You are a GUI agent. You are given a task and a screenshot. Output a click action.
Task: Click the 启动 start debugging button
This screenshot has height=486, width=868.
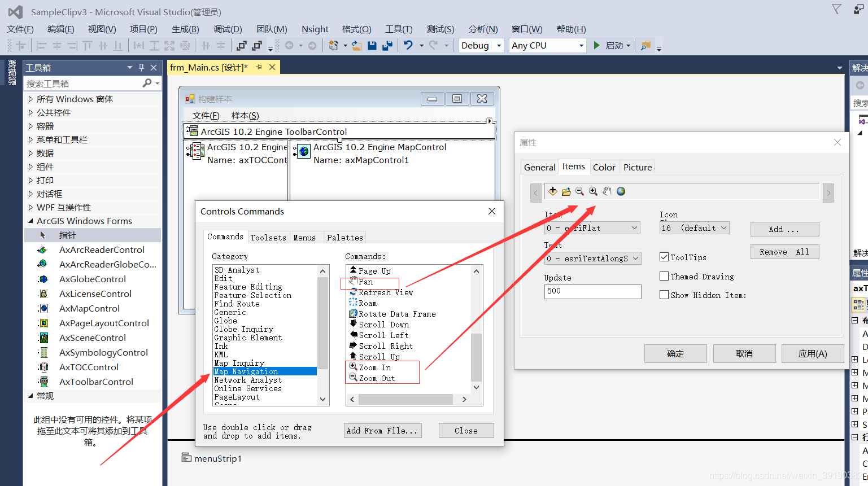[613, 46]
